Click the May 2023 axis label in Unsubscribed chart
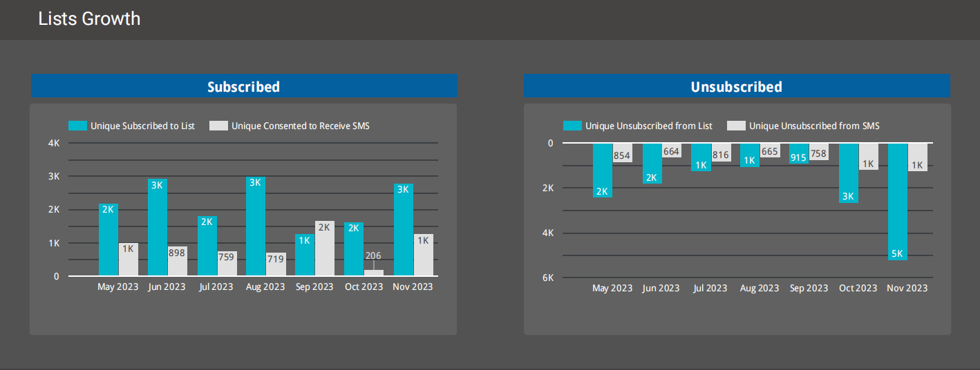 point(612,288)
